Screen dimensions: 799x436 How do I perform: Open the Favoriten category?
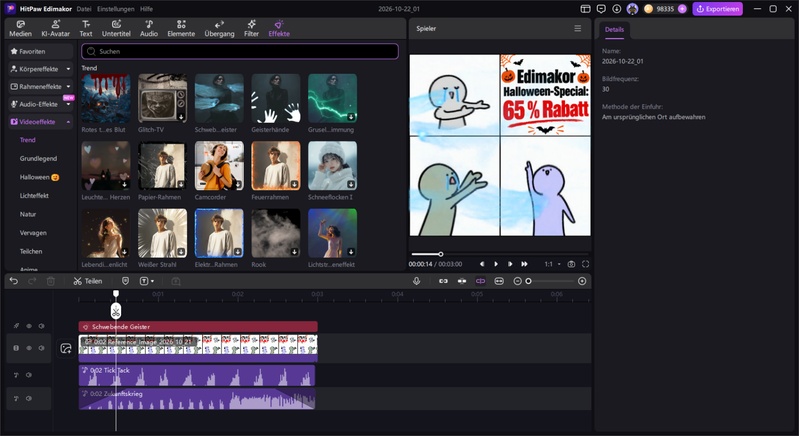(x=40, y=51)
